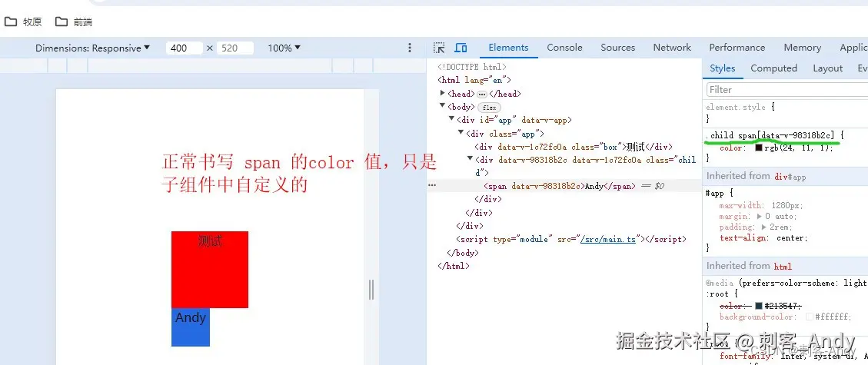Click the red 测试 box in preview
Image resolution: width=868 pixels, height=365 pixels.
coord(210,269)
